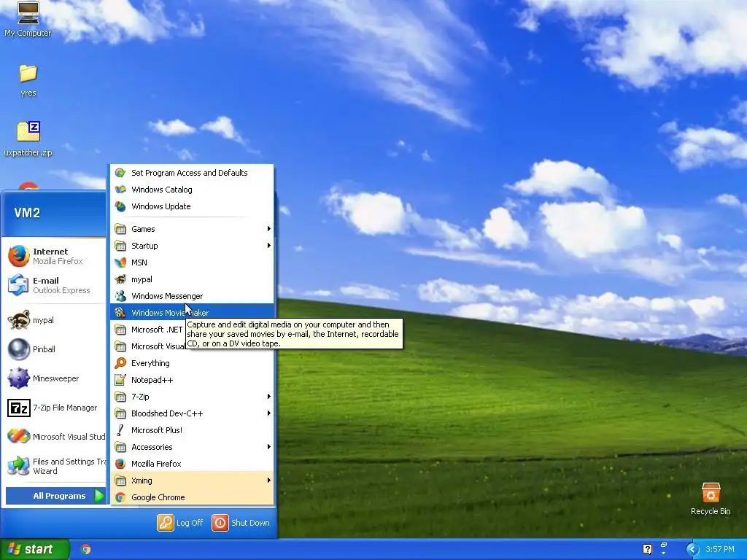Expand the Accessories submenu arrow
747x560 pixels.
point(268,447)
